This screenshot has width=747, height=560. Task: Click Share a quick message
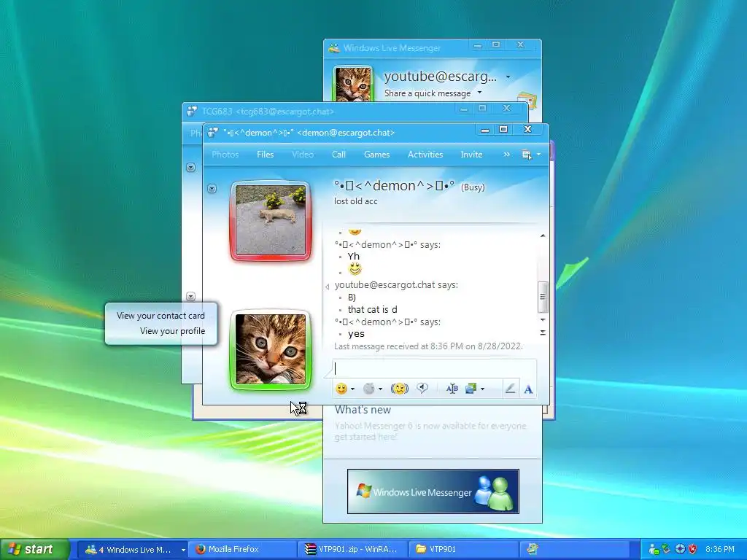[x=427, y=93]
